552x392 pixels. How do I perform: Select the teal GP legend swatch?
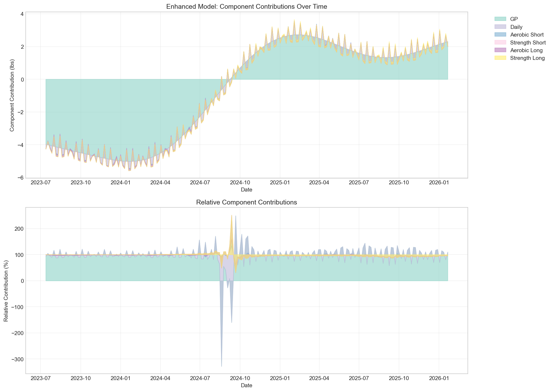500,19
